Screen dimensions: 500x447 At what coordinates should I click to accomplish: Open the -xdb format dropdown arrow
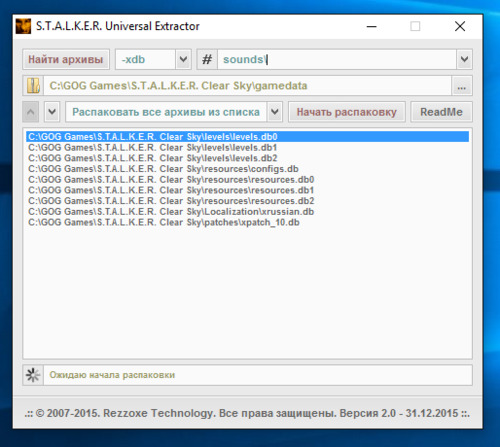pos(183,59)
